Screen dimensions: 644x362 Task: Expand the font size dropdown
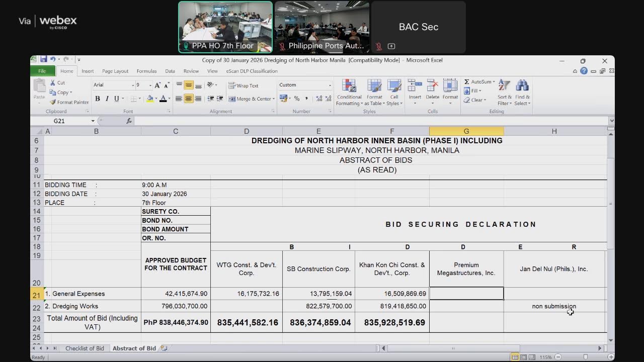pyautogui.click(x=150, y=85)
